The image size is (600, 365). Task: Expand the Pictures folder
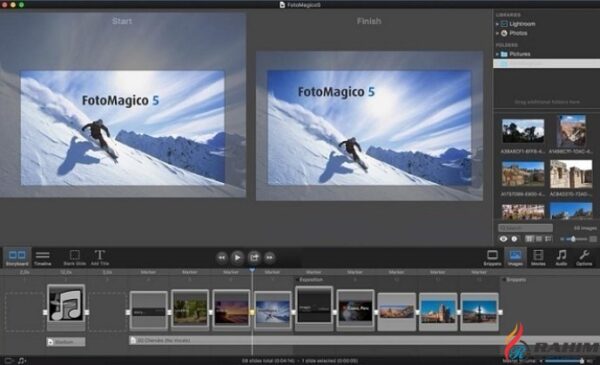[x=497, y=54]
